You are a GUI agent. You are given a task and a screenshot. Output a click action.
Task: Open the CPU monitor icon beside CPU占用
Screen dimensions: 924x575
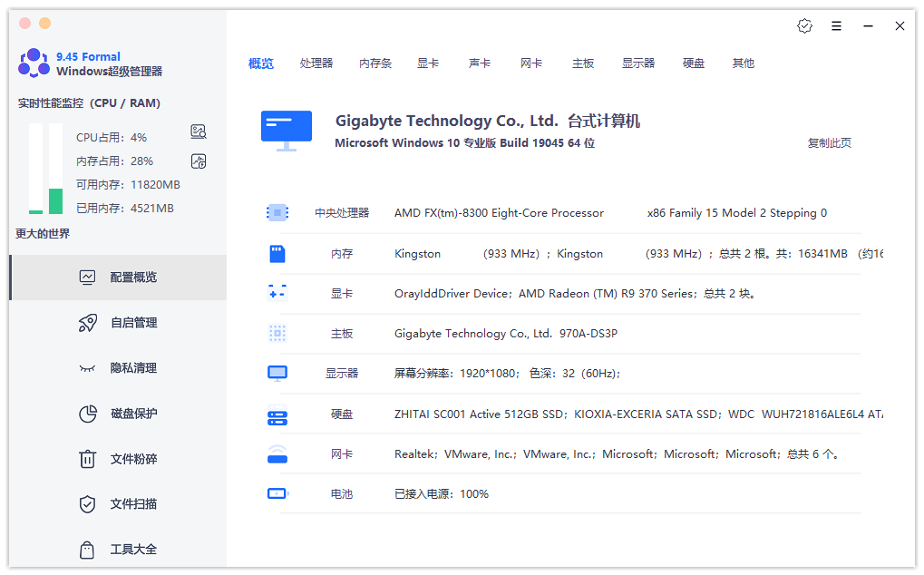coord(198,131)
